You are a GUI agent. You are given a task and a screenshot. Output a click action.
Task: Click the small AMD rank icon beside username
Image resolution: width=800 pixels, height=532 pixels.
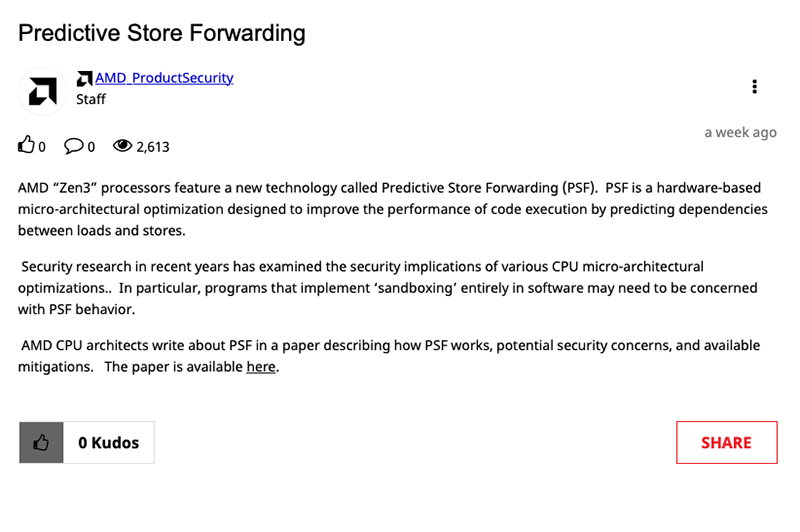tap(85, 78)
